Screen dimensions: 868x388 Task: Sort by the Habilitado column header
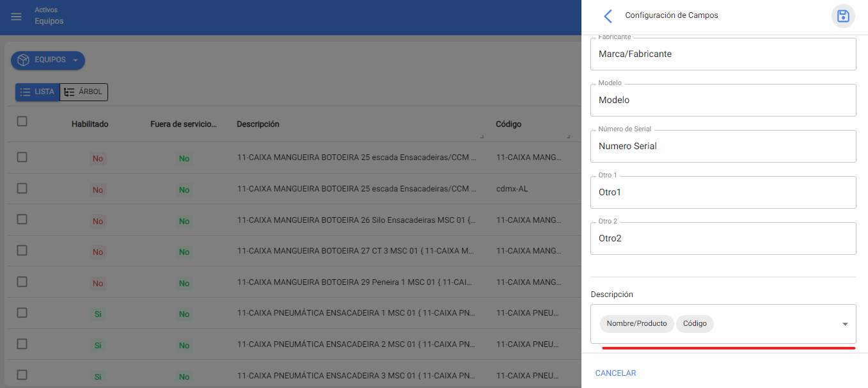[x=90, y=124]
